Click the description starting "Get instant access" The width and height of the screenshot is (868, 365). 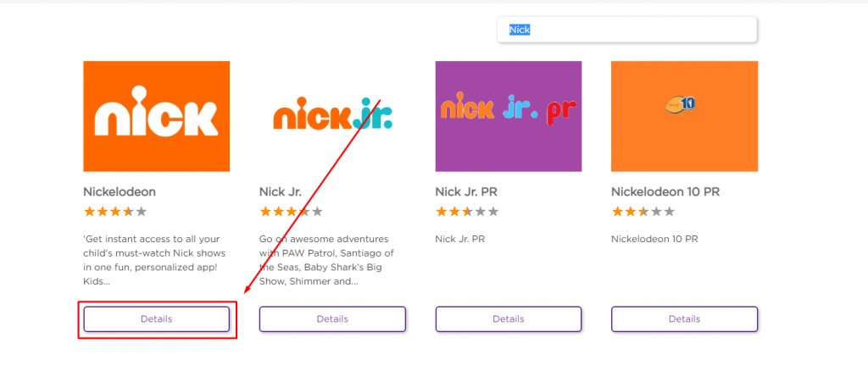154,260
